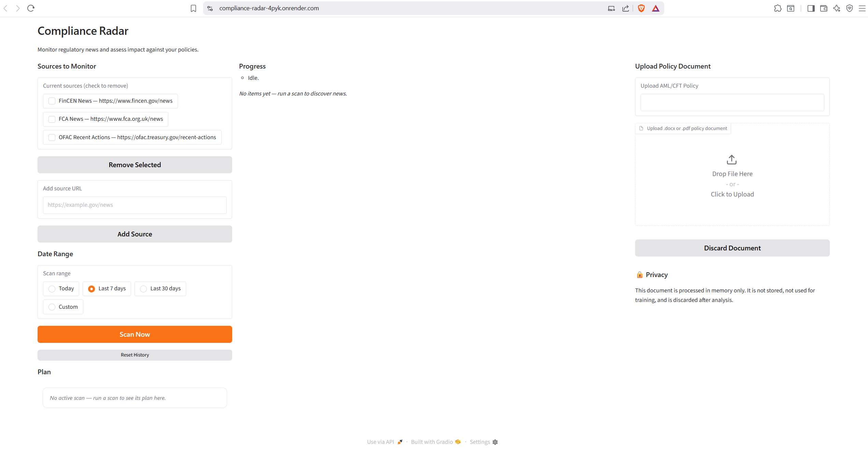This screenshot has width=868, height=451.
Task: Start a scan with Scan Now
Action: tap(135, 334)
